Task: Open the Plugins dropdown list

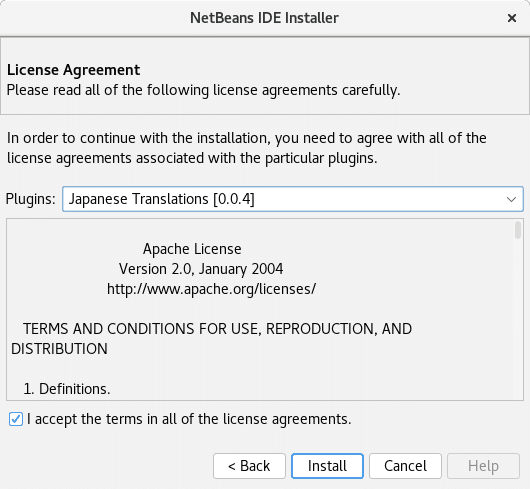Action: 293,199
